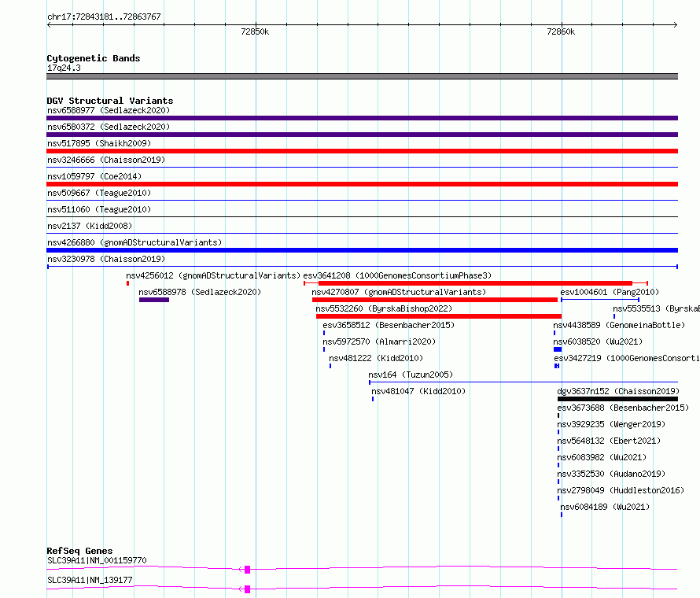Click the Cytogenetic Bands track title

coord(94,58)
